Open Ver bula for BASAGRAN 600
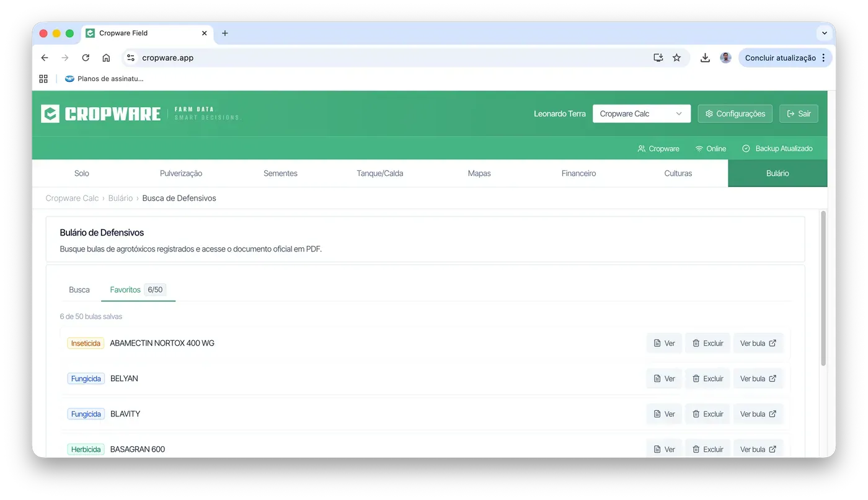Image resolution: width=868 pixels, height=500 pixels. 758,449
